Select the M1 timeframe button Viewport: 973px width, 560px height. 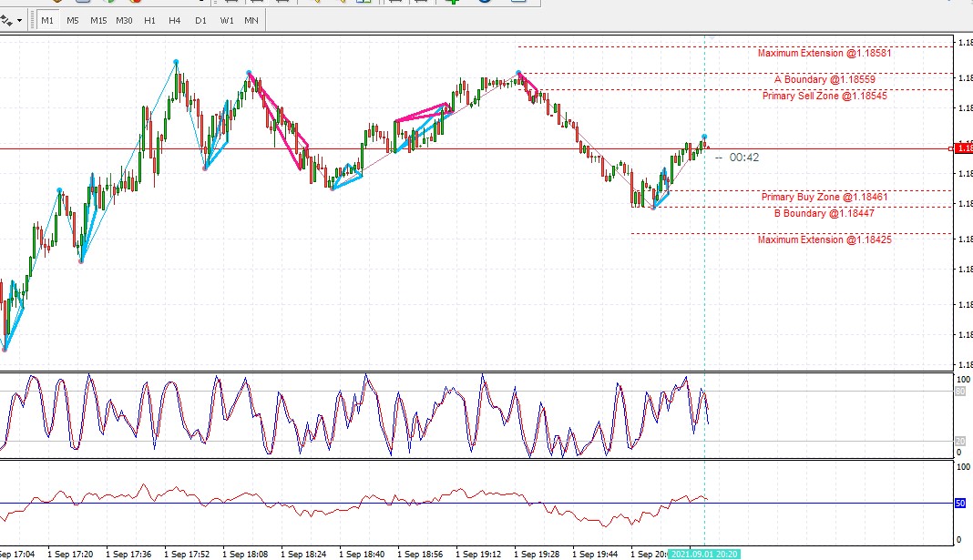tap(47, 20)
